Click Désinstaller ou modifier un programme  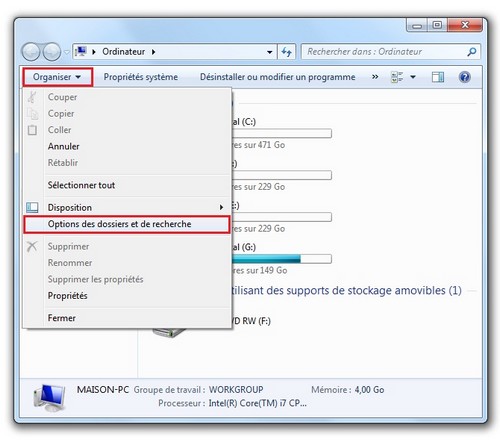pos(277,77)
